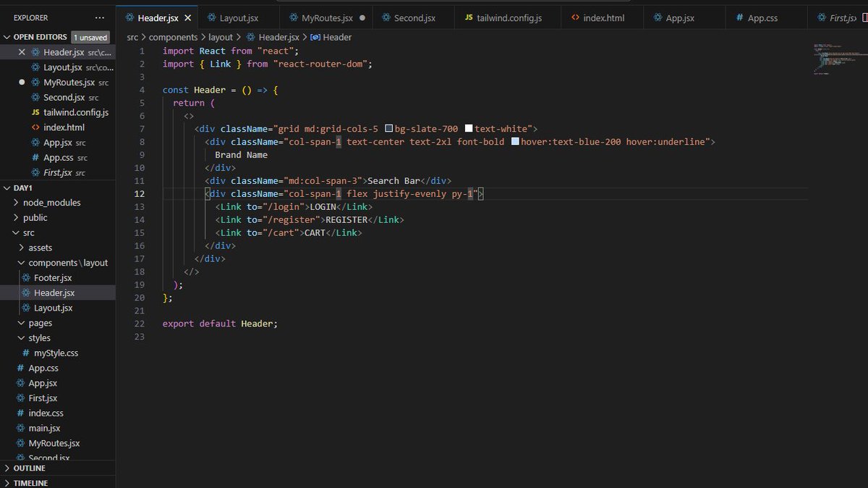The image size is (868, 488).
Task: Click Header.jsx in the breadcrumb path
Action: [x=278, y=37]
